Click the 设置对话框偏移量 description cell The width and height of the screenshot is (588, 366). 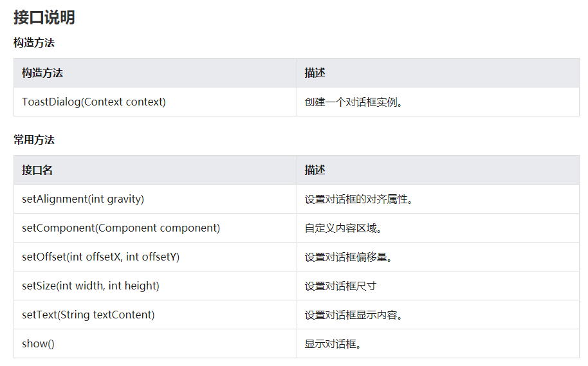[x=349, y=257]
